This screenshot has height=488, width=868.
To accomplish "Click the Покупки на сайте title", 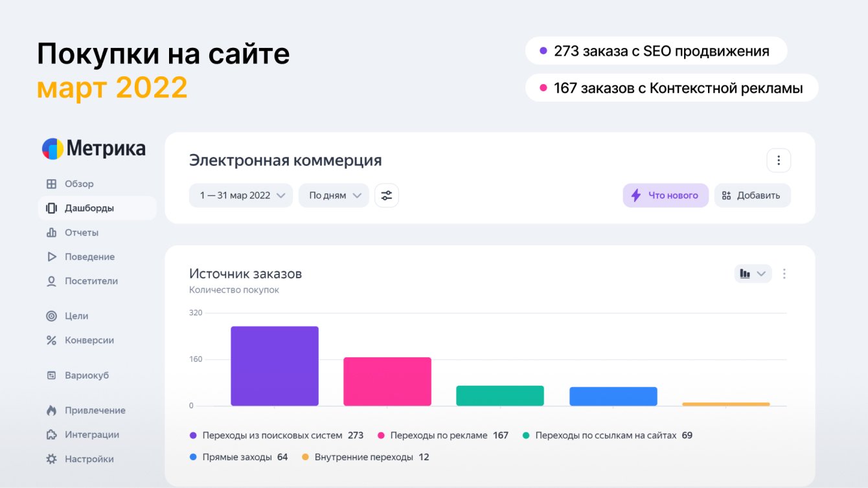I will tap(163, 54).
